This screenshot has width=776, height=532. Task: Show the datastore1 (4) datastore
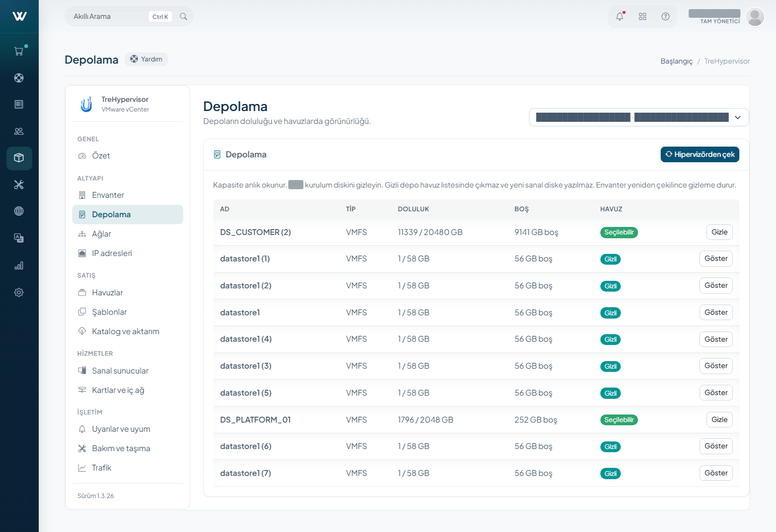tap(716, 340)
